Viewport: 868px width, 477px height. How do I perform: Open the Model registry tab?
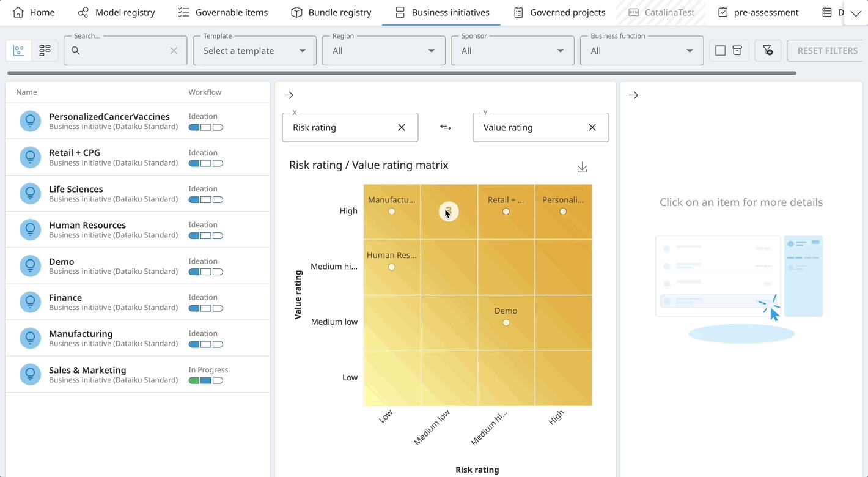[x=116, y=12]
